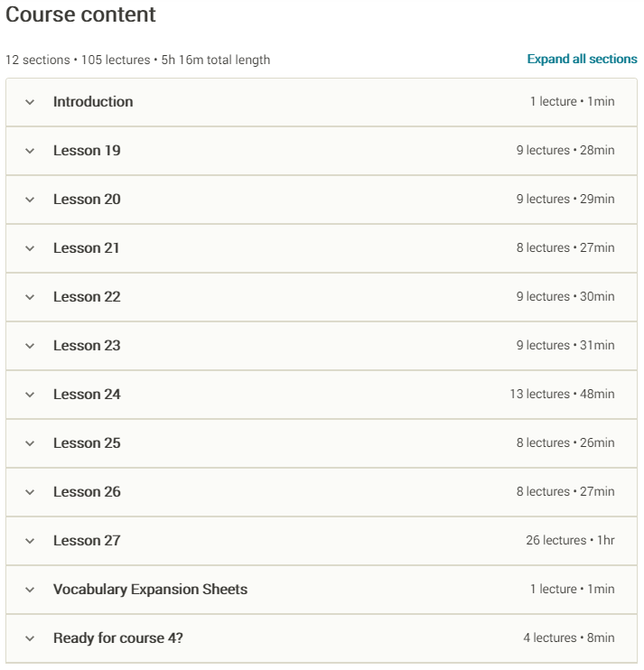The image size is (644, 670).
Task: Click the chevron beside Lesson 20
Action: tap(30, 200)
